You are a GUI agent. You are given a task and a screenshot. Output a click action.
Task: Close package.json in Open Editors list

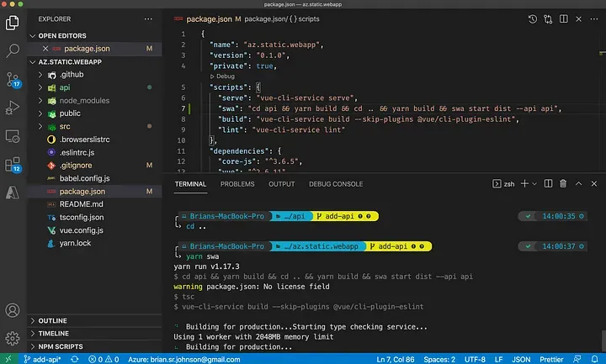coord(45,49)
